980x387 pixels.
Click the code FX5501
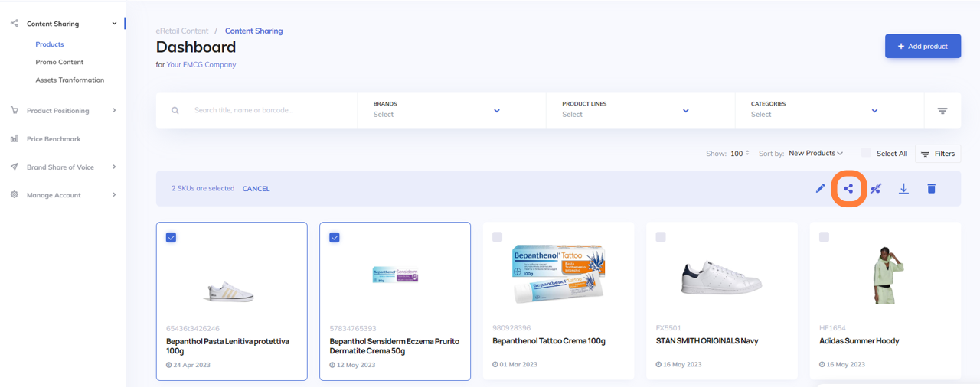pos(668,328)
